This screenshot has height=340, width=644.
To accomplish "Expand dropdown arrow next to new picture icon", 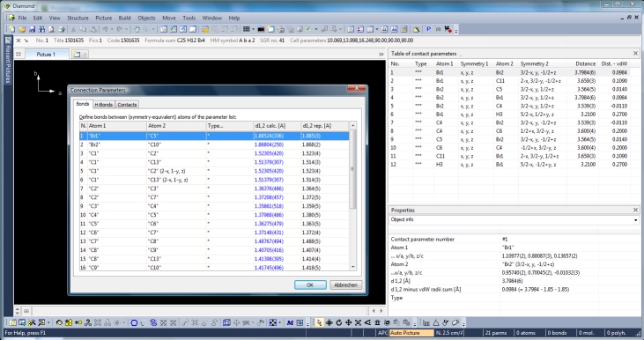I will [85, 55].
